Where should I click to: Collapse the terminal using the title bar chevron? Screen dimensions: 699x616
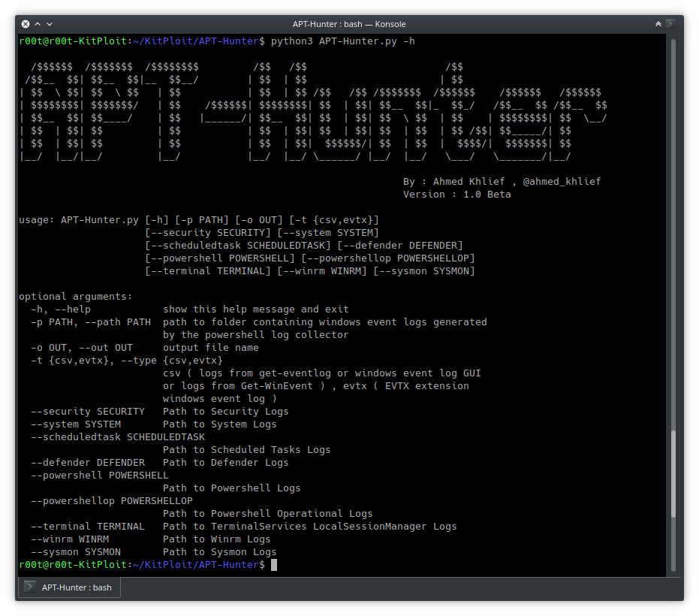point(38,24)
